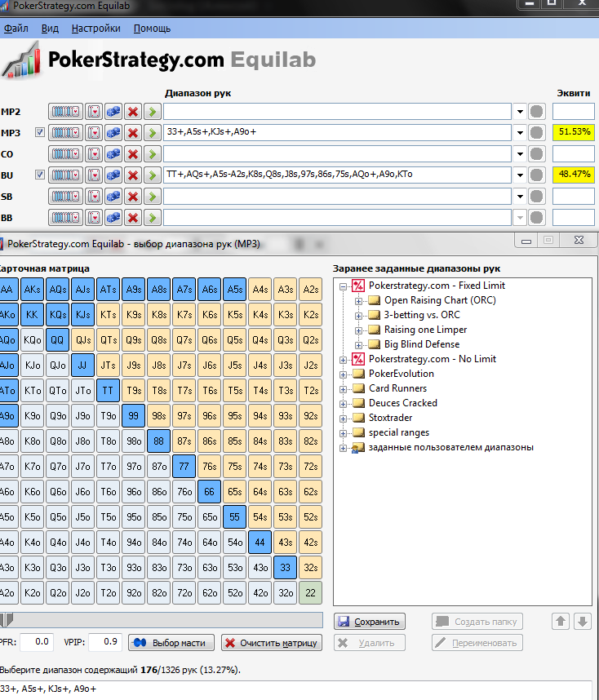Open hand range selector for MP2 row
Screen dimensions: 599x700
65,112
